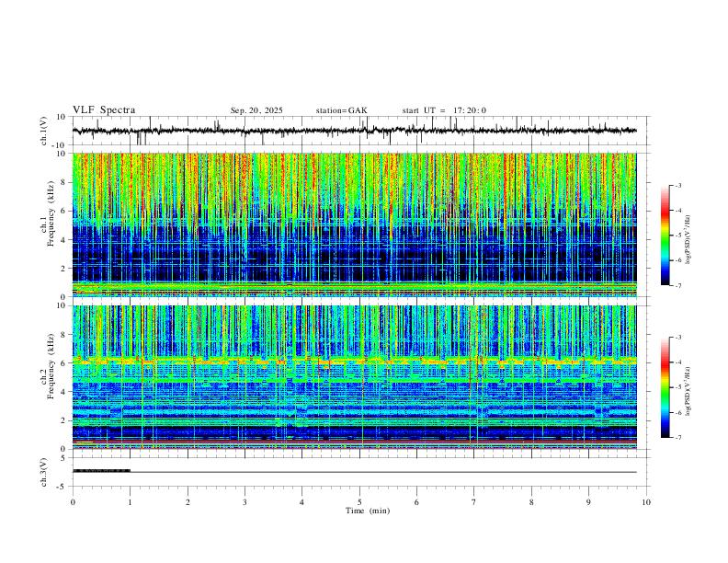Click the 'start UT = 17:20:0' text
Viewport: 728px width, 563px height.
pos(444,110)
